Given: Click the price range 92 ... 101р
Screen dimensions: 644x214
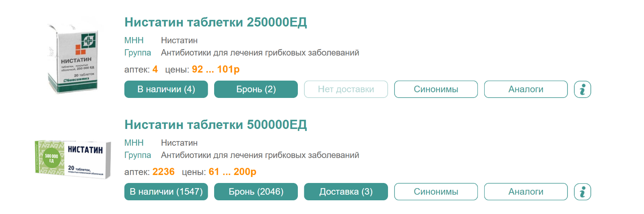Looking at the screenshot, I should pos(216,69).
